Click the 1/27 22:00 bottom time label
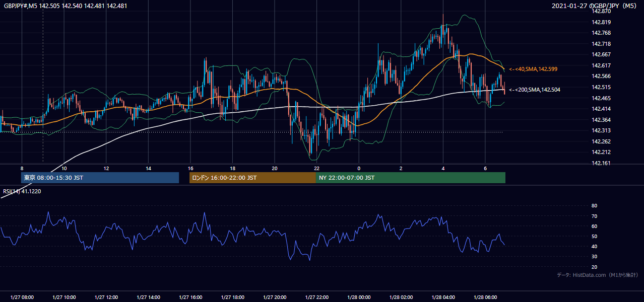Viewport: 644px width, 302px height. point(316,297)
